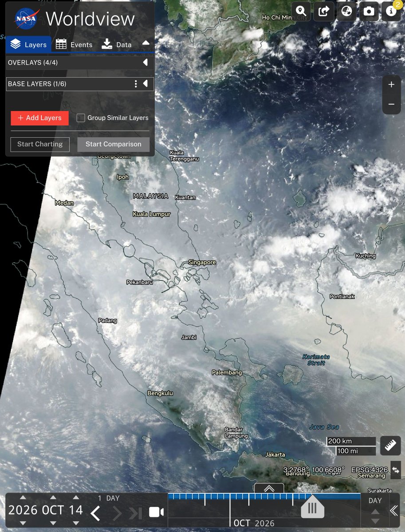This screenshot has height=532, width=405.
Task: Open the map projection switcher
Action: click(x=346, y=11)
